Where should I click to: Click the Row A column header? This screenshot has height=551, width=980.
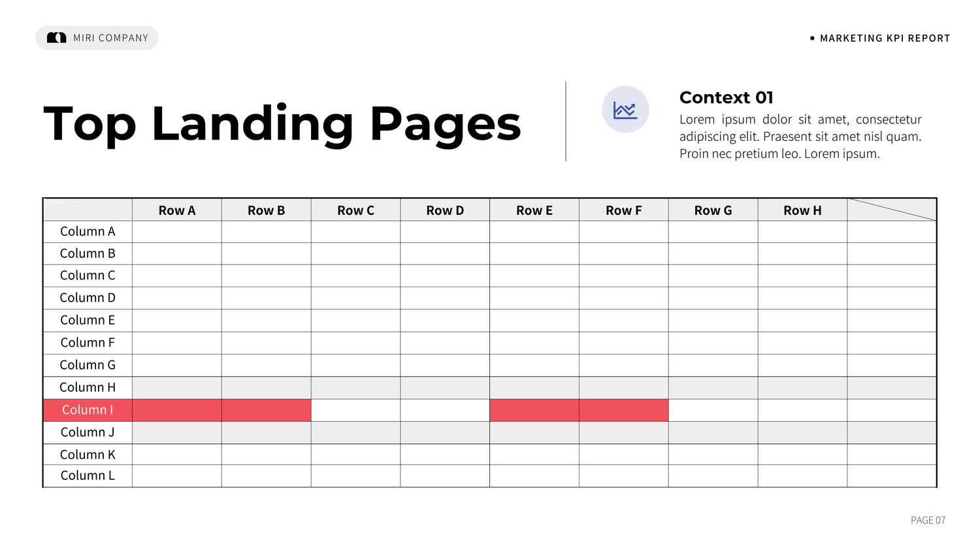(x=177, y=210)
